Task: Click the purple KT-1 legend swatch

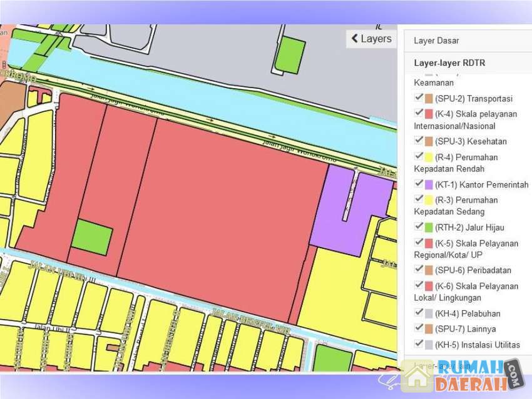Action: point(429,184)
